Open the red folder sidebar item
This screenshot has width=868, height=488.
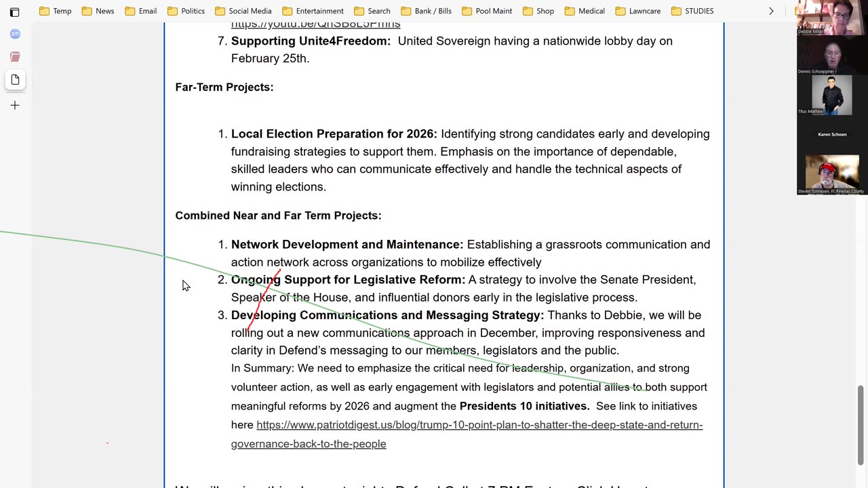[x=15, y=56]
